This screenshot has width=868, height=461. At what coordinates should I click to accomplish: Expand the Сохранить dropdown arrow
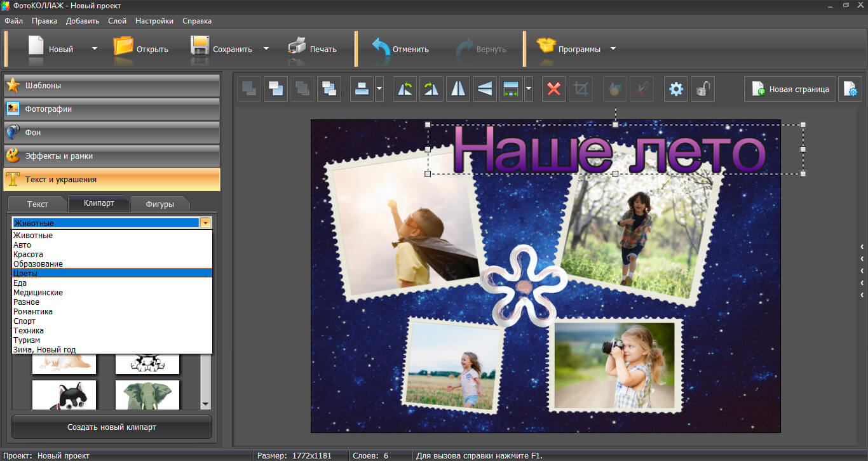266,48
